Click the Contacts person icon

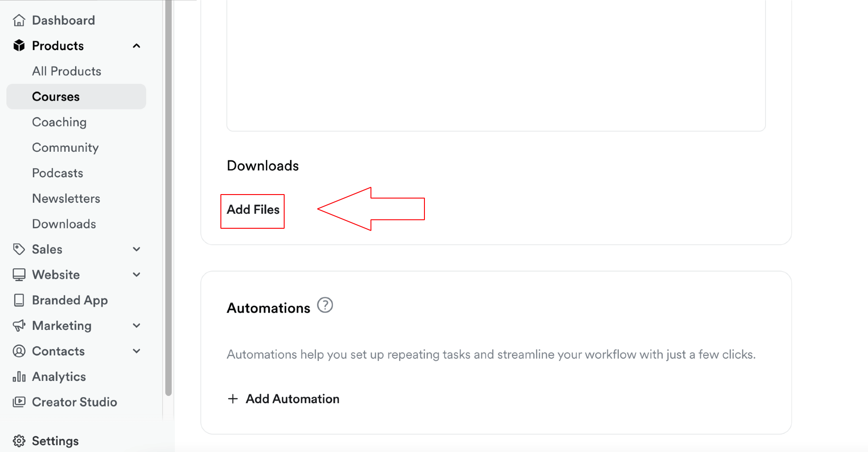pyautogui.click(x=19, y=351)
